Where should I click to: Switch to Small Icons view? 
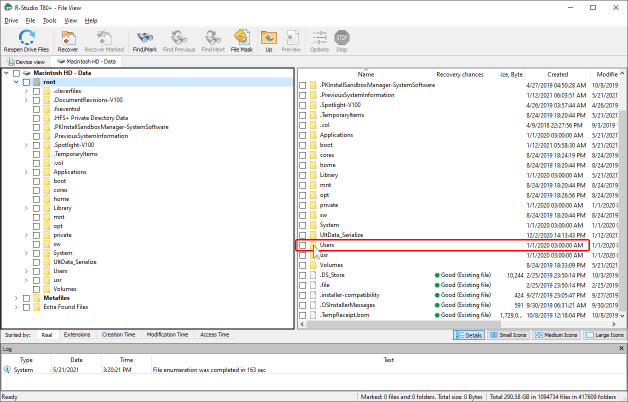tap(508, 335)
